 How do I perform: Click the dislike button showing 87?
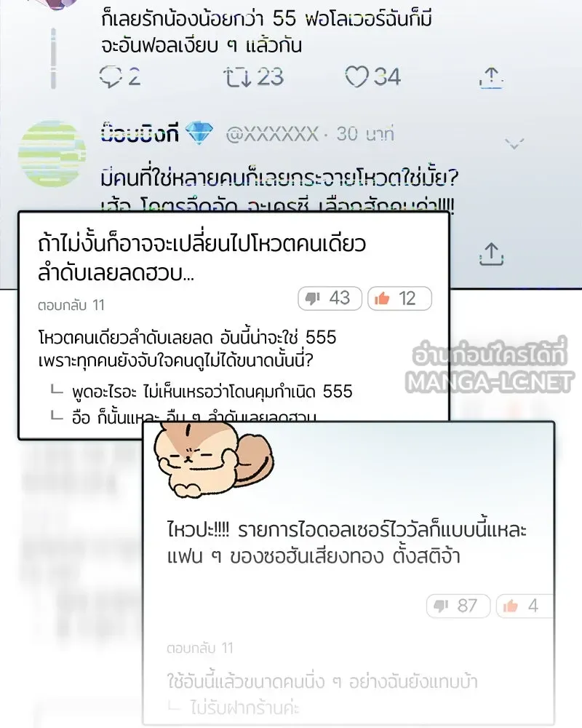point(458,606)
